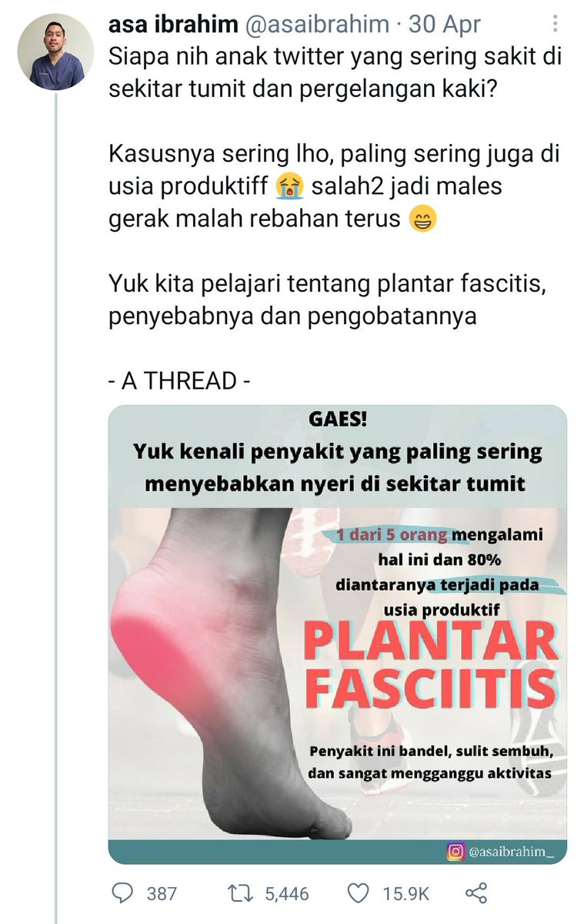Open the share icon menu
Image resolution: width=584 pixels, height=924 pixels.
click(x=477, y=894)
